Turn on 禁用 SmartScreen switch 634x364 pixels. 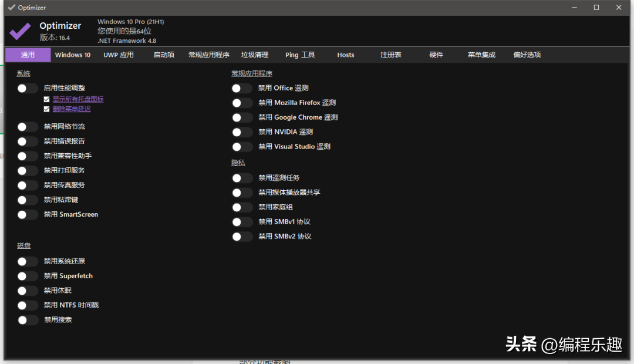(27, 214)
